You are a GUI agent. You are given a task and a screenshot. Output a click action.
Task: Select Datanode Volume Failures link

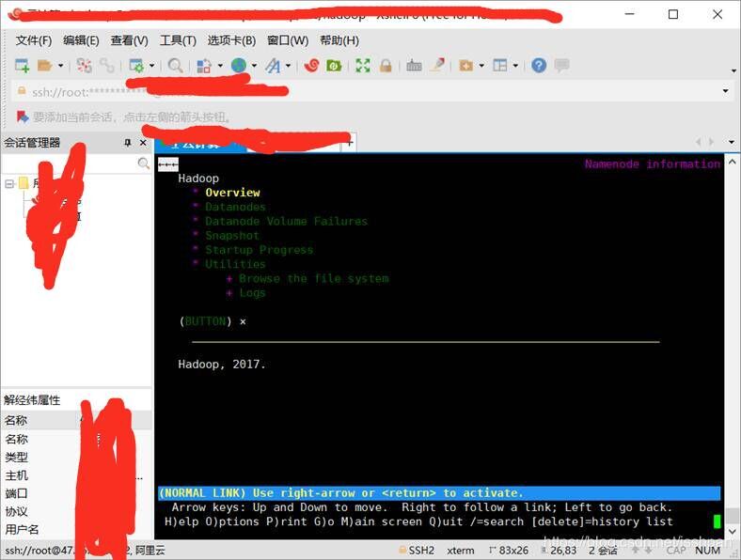(x=287, y=222)
